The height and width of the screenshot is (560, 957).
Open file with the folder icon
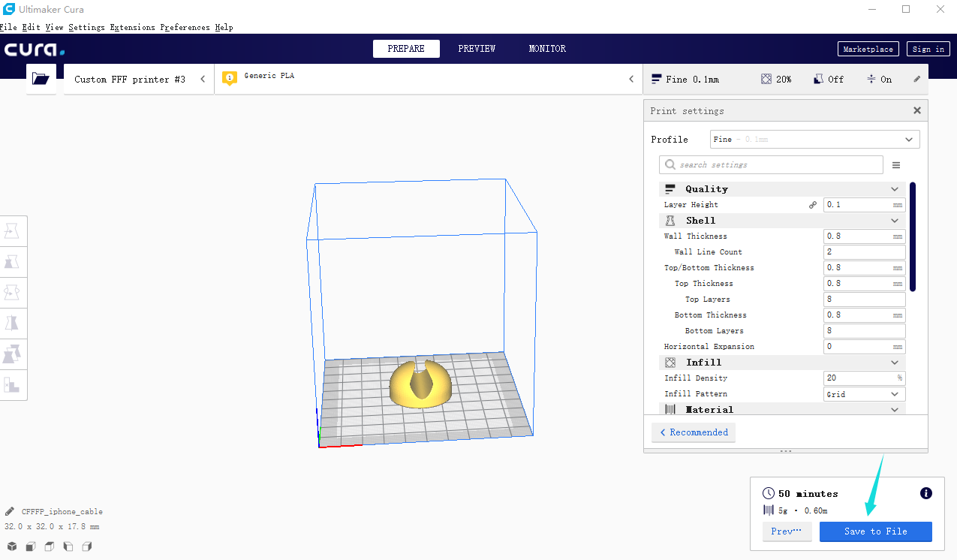(41, 79)
